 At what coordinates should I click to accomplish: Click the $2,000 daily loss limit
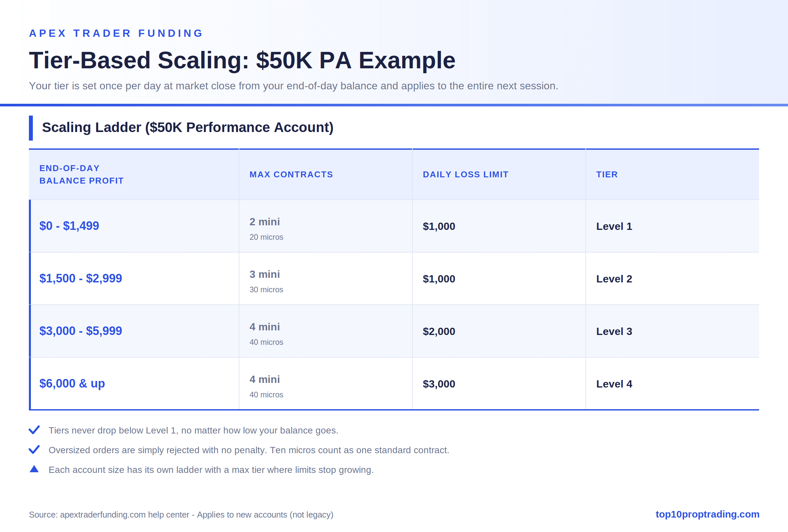439,331
